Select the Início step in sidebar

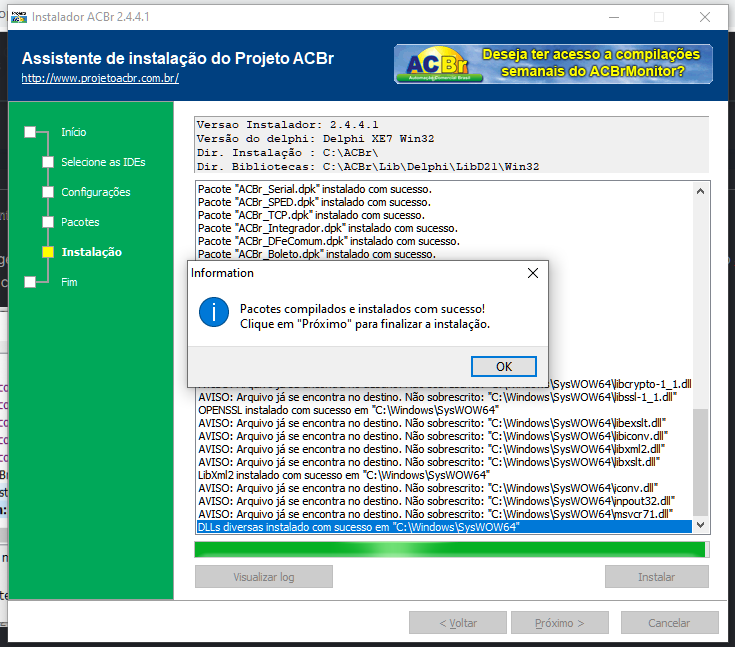click(x=74, y=132)
